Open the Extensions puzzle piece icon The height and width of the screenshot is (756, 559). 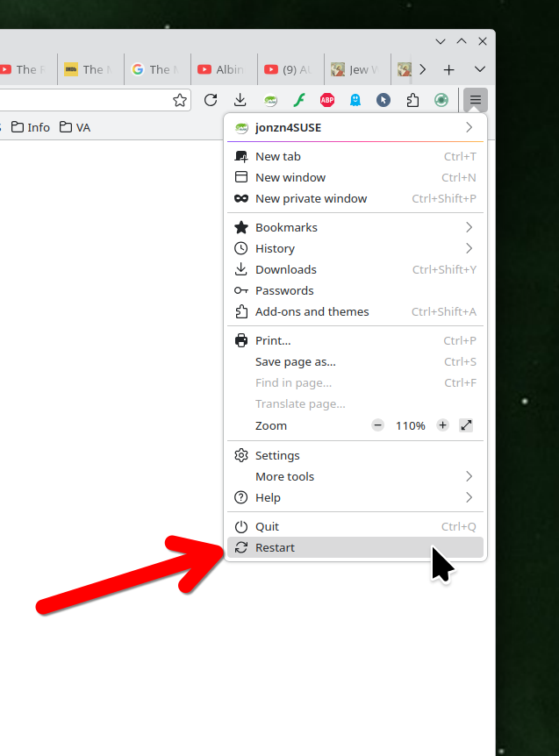coord(412,100)
